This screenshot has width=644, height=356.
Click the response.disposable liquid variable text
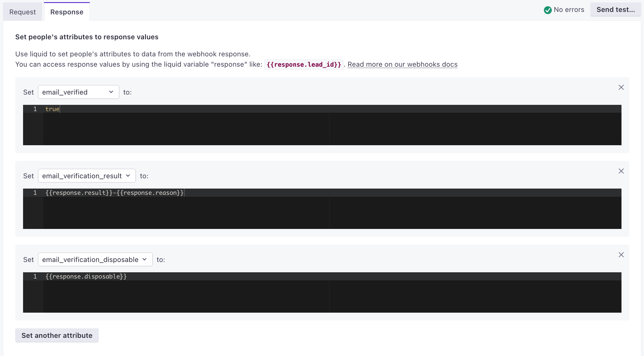click(x=86, y=276)
